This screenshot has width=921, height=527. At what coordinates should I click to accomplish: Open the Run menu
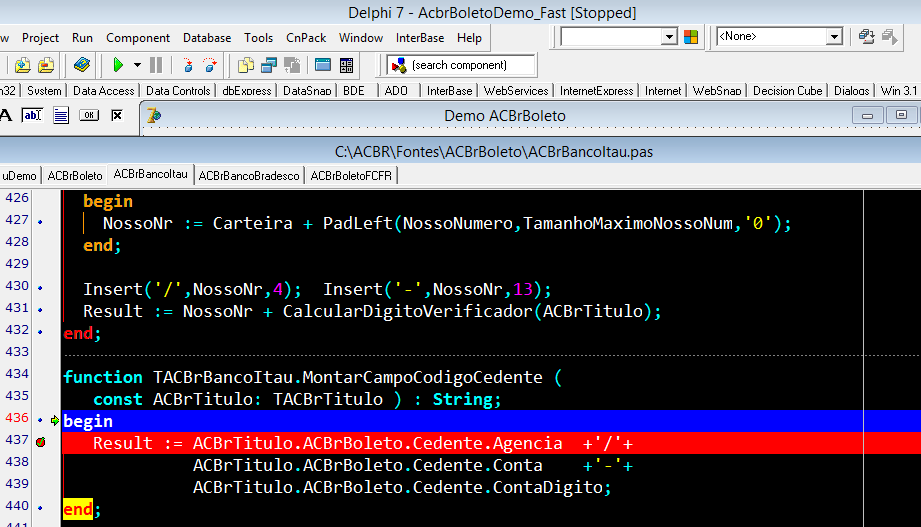(x=82, y=38)
